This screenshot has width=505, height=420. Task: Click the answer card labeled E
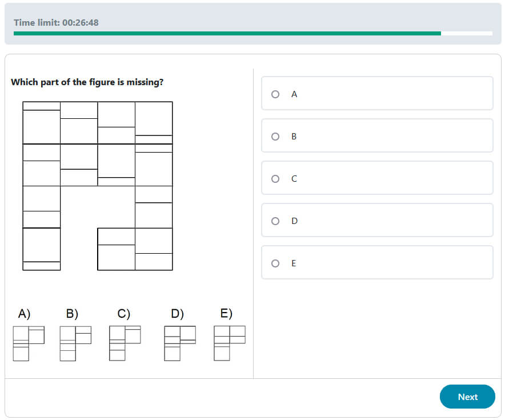(377, 262)
